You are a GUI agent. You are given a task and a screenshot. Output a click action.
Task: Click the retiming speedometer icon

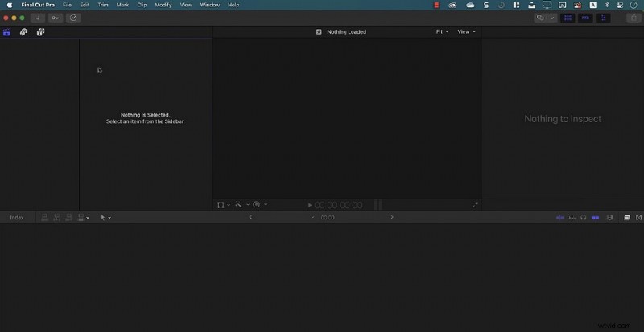(x=257, y=204)
